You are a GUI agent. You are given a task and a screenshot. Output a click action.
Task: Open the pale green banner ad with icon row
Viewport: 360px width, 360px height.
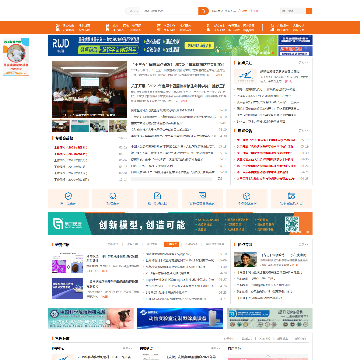point(270,318)
